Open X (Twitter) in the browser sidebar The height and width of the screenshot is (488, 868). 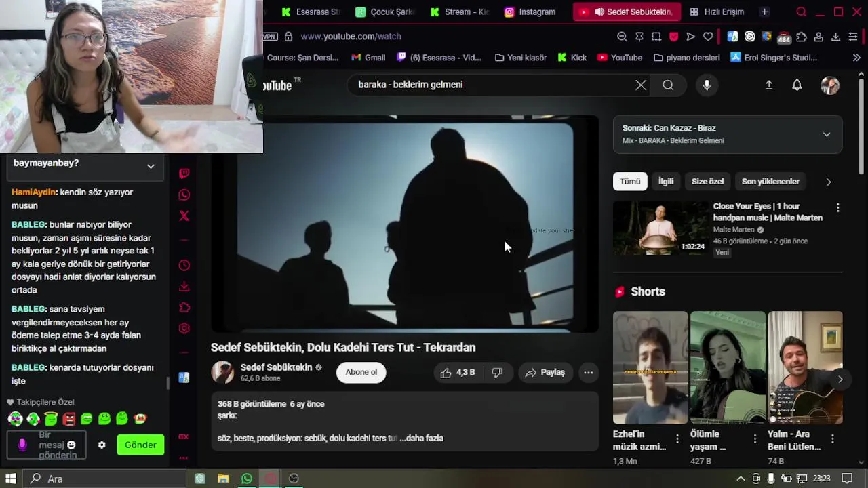point(184,216)
